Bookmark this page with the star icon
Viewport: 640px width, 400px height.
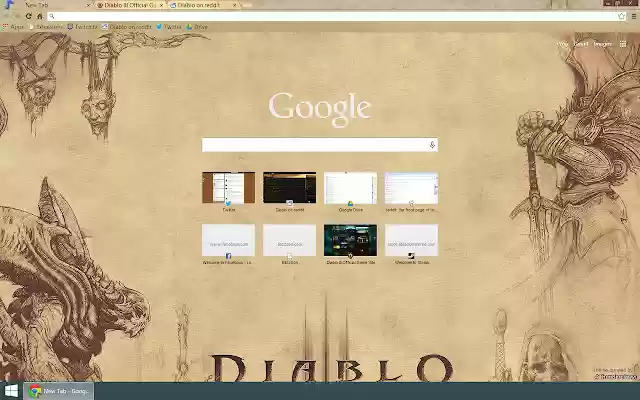(x=621, y=16)
